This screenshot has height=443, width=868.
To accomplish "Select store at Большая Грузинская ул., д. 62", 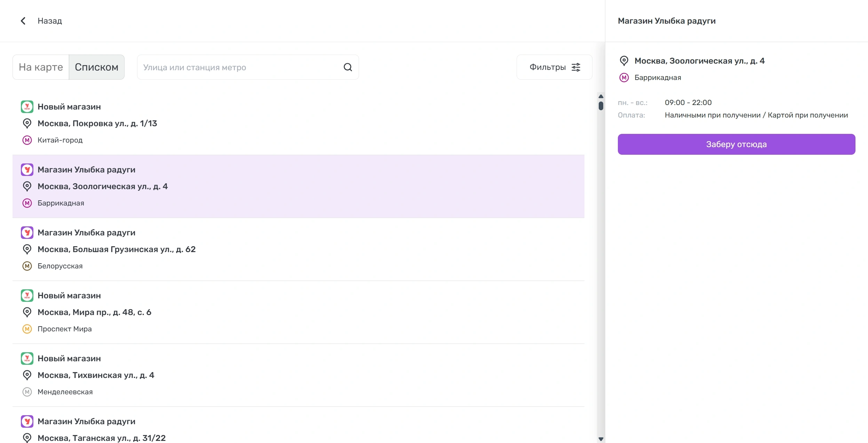I will coord(117,249).
